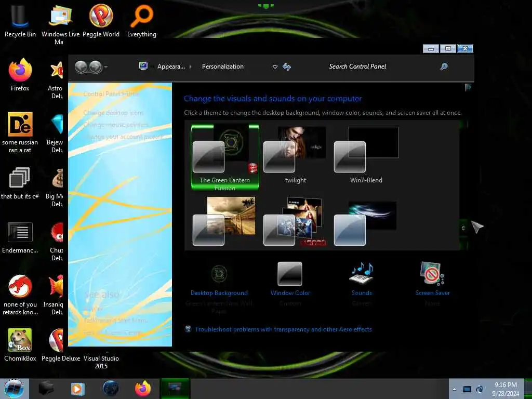Screen dimensions: 532x399
Task: Click the Personalization breadcrumb
Action: click(x=222, y=66)
